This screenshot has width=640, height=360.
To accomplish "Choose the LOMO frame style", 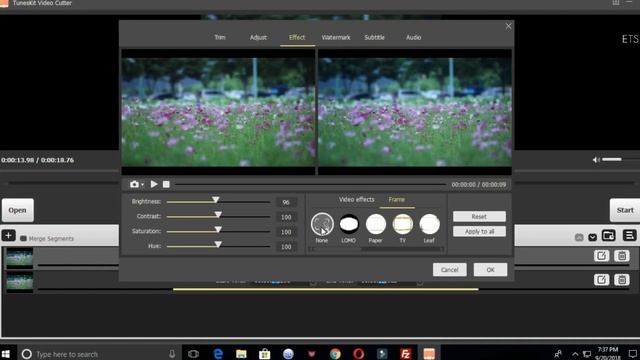I will coord(349,224).
